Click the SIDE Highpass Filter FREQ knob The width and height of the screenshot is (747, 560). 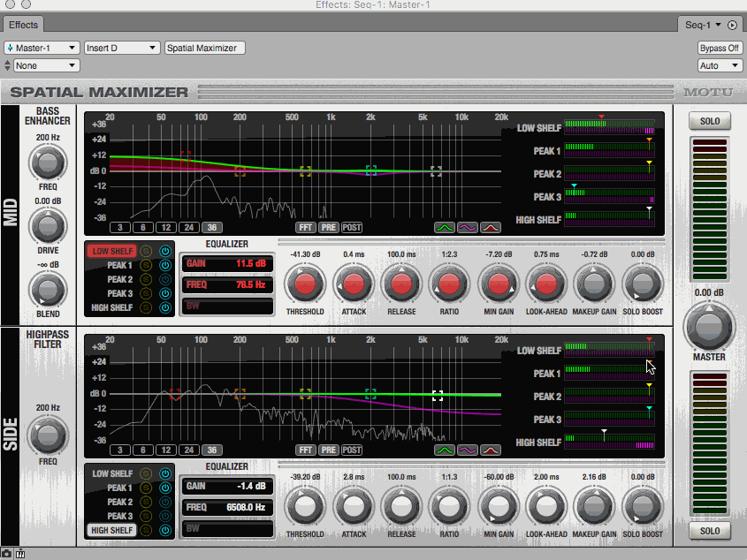(48, 435)
